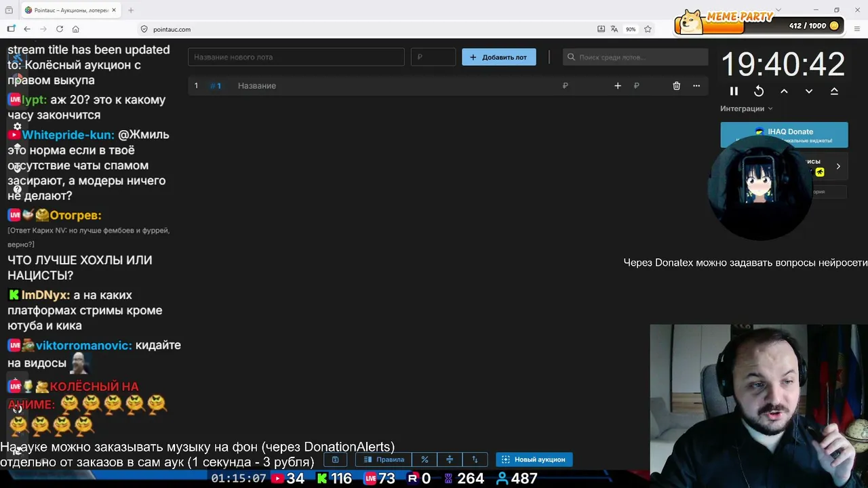Click the #1 lot number label
The height and width of the screenshot is (488, 868).
pyautogui.click(x=216, y=85)
